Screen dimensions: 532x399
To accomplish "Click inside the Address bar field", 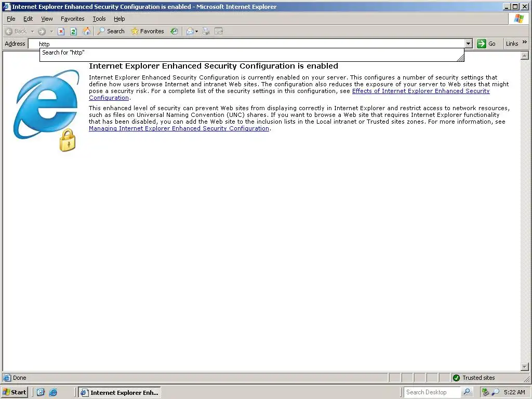I will (x=248, y=44).
